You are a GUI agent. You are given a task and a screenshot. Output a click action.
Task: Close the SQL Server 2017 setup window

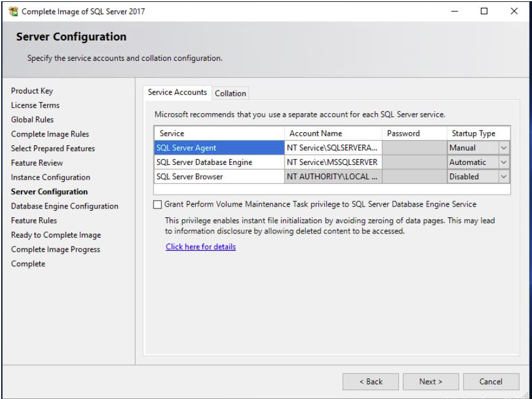[514, 11]
